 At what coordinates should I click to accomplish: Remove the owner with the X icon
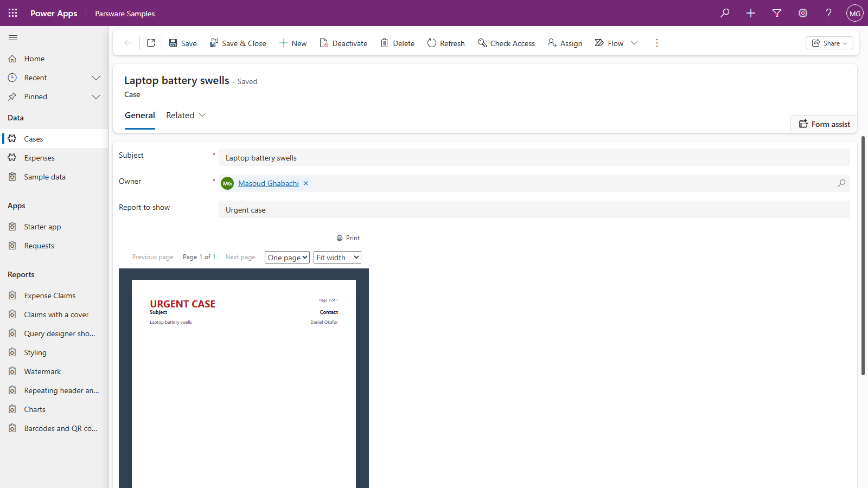click(x=306, y=183)
